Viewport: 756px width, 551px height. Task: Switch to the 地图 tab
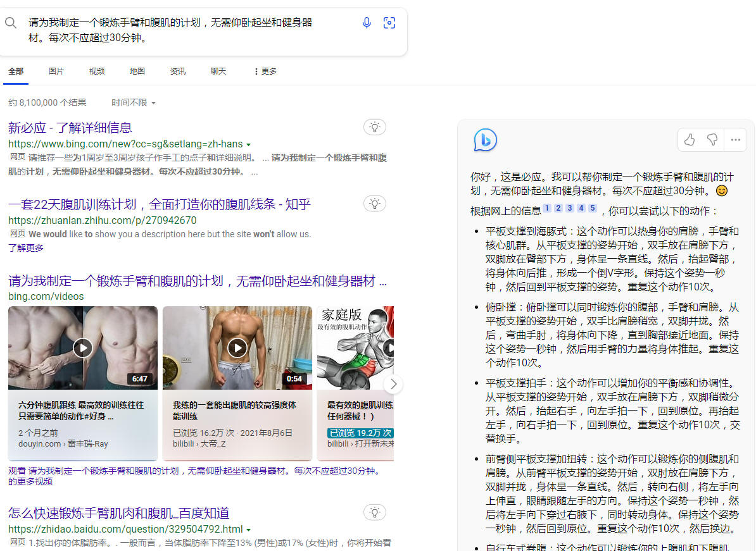(x=137, y=71)
